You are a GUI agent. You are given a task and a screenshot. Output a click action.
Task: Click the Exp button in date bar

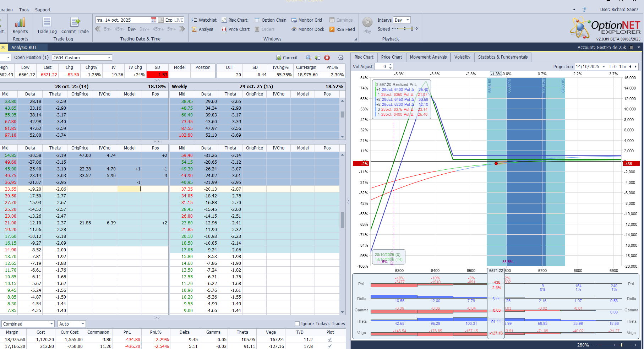tap(169, 20)
